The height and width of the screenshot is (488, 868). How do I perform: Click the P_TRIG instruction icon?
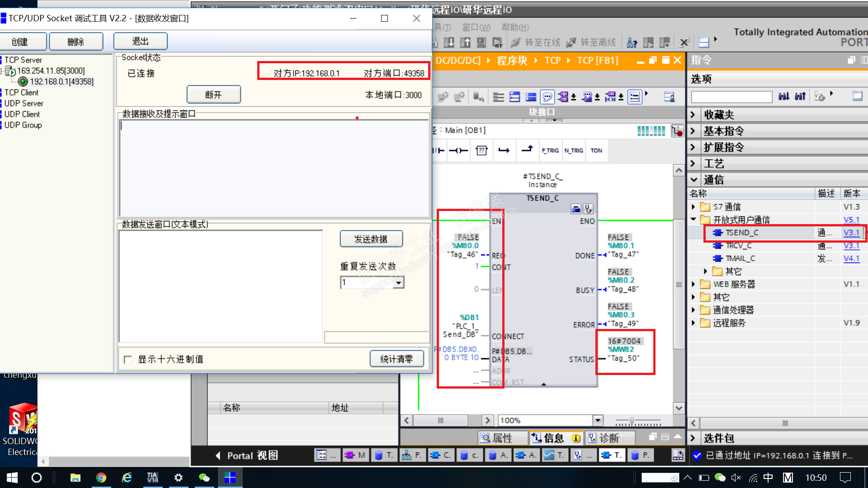pyautogui.click(x=550, y=150)
